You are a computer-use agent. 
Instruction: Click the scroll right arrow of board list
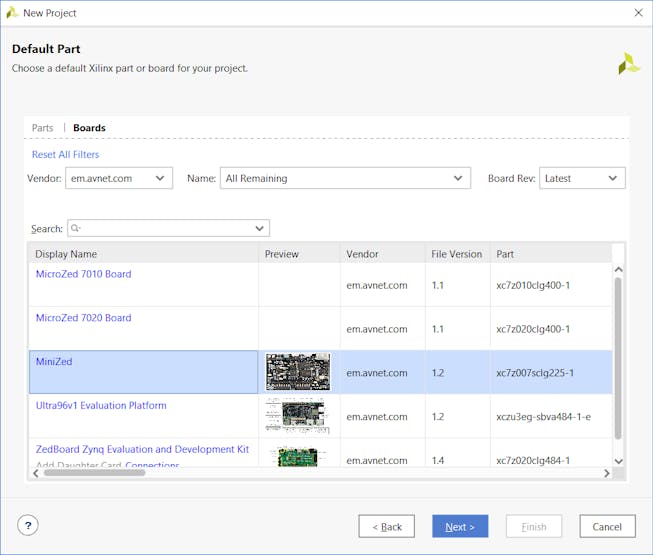tap(606, 473)
